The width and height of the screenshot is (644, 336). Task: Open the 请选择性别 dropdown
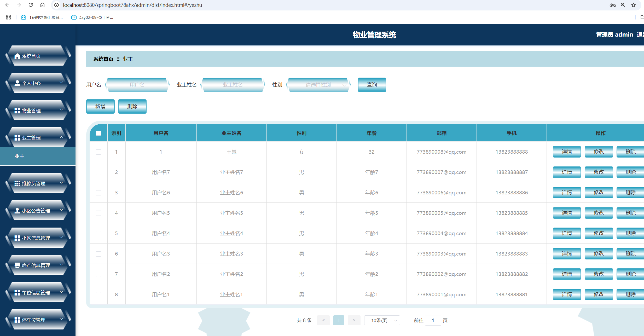point(318,85)
